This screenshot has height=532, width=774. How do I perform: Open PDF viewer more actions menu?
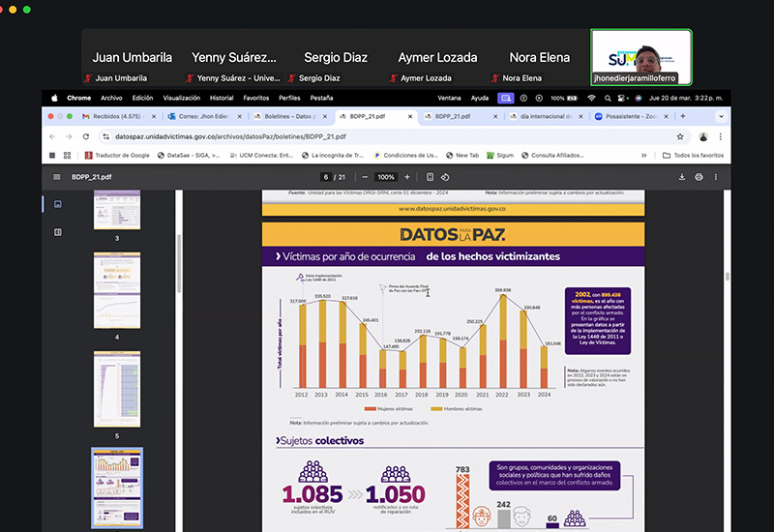[x=716, y=177]
